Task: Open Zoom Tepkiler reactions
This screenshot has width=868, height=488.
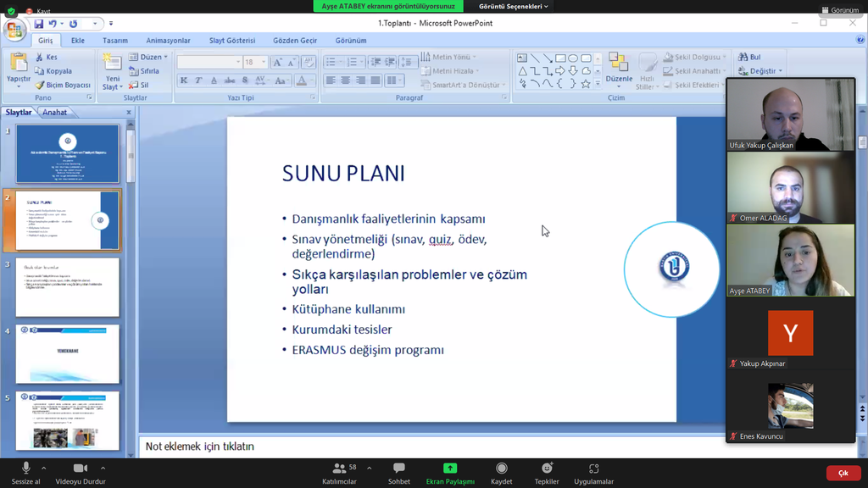Action: (547, 474)
